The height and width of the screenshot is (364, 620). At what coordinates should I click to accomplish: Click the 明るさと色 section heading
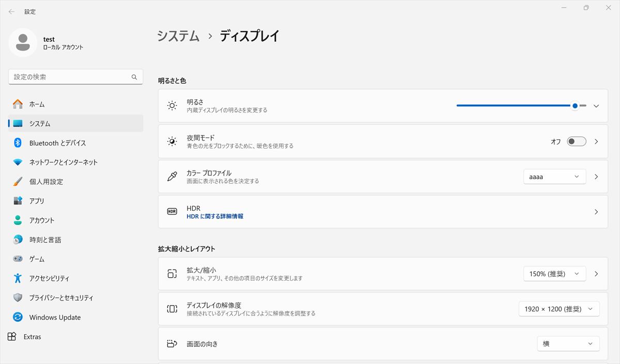[172, 81]
